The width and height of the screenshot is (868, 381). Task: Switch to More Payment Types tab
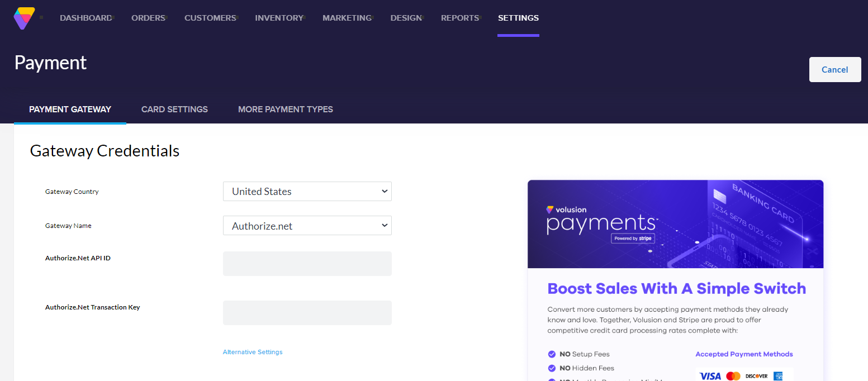tap(285, 109)
